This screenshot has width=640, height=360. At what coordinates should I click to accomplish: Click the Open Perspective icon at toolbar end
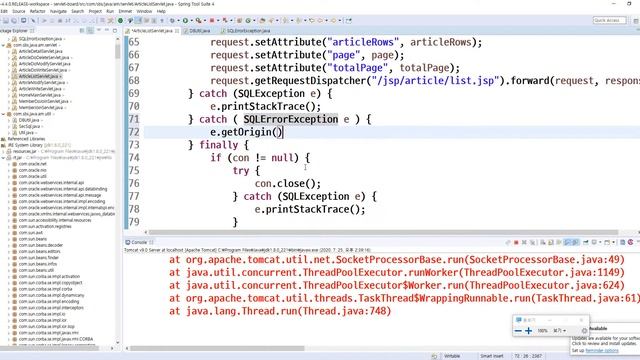pyautogui.click(x=348, y=20)
